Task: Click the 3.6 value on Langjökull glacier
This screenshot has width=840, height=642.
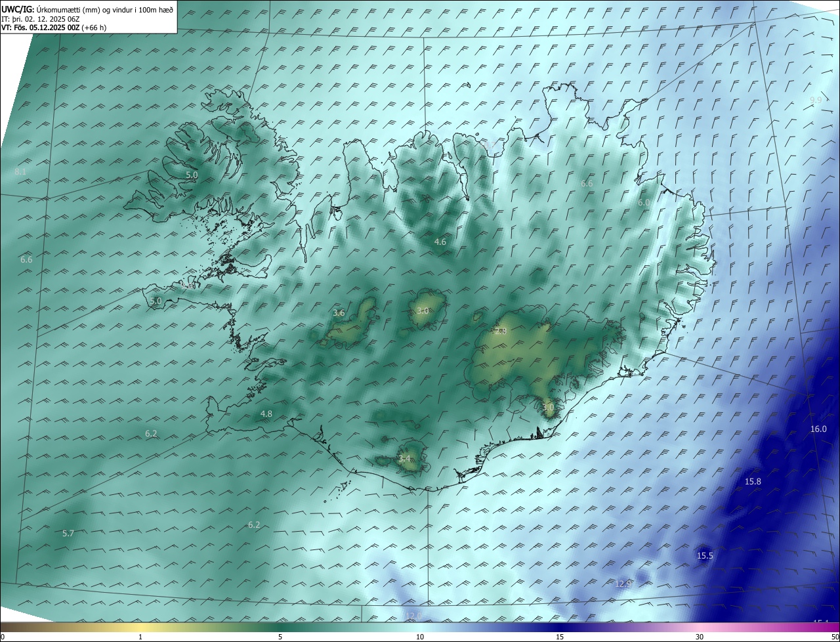Action: pos(339,313)
